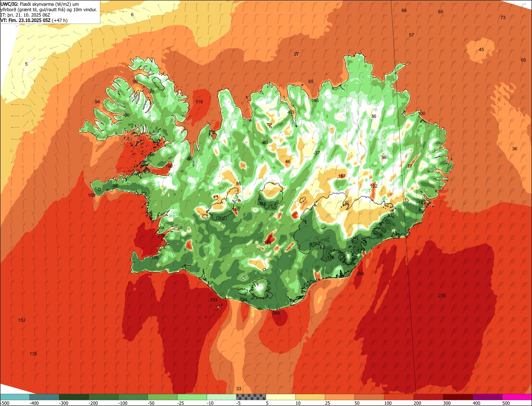Viewport: 532px width, 406px height.
Task: Click the 6 value at the top left
Action: [x=132, y=15]
